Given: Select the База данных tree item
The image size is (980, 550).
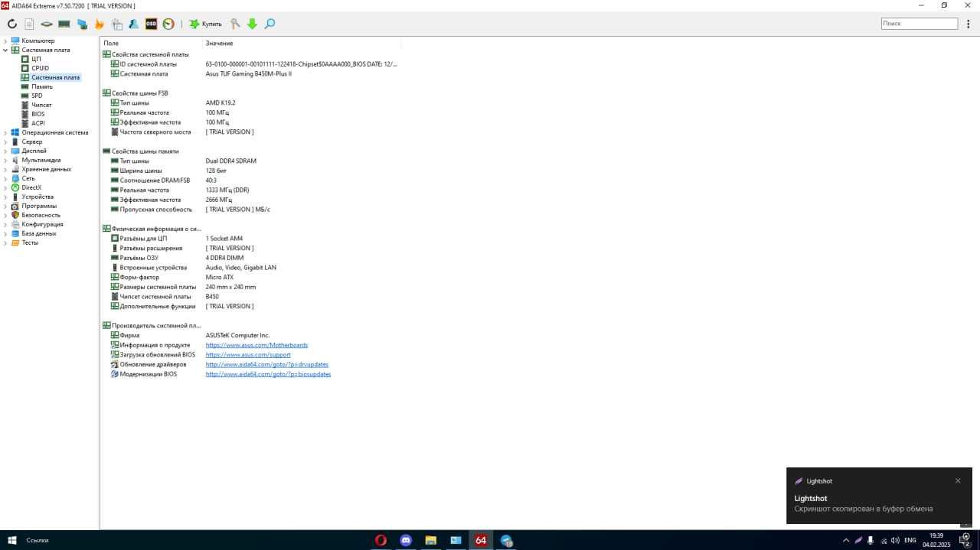Looking at the screenshot, I should 39,233.
